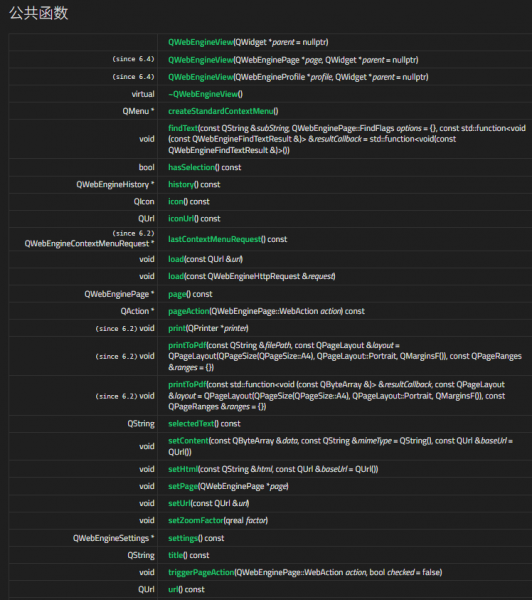
Task: Click the void return type of setZoomFactor
Action: pos(147,520)
